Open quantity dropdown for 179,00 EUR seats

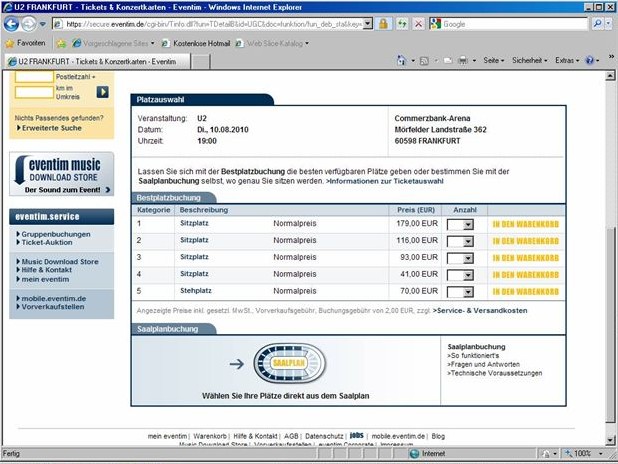(x=460, y=226)
